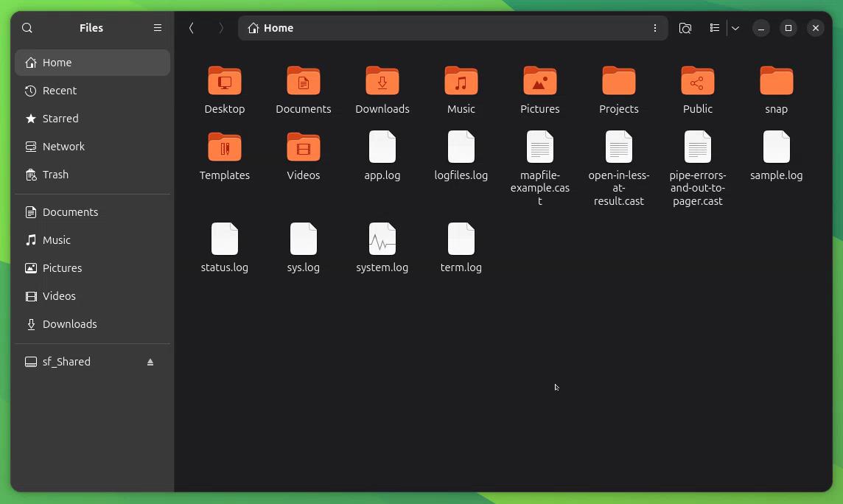Go forward with the right arrow
The height and width of the screenshot is (504, 843).
click(221, 28)
